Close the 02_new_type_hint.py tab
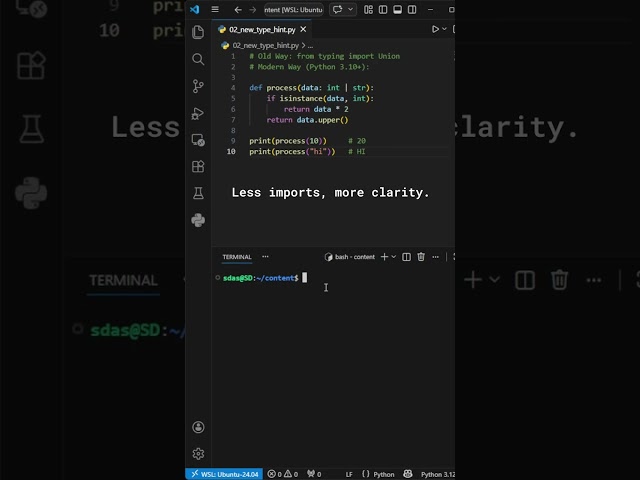Viewport: 640px width, 480px height. tap(303, 29)
